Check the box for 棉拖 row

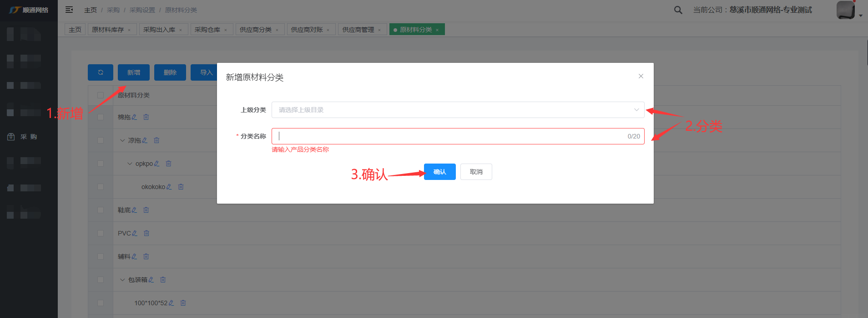(x=101, y=117)
